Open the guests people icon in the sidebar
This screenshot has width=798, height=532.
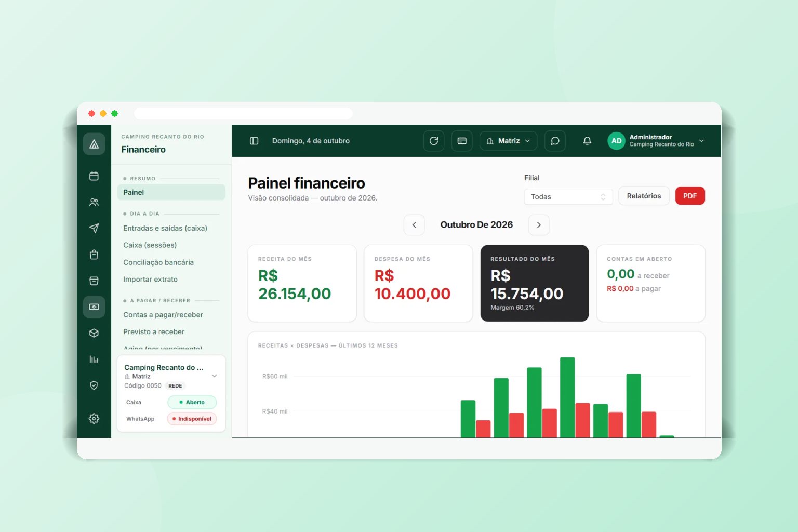click(x=94, y=202)
